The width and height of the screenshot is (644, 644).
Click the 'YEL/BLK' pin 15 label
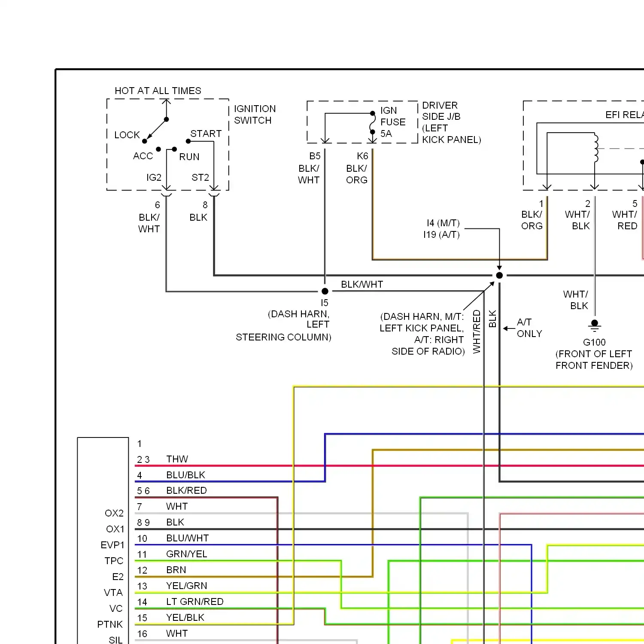[185, 617]
